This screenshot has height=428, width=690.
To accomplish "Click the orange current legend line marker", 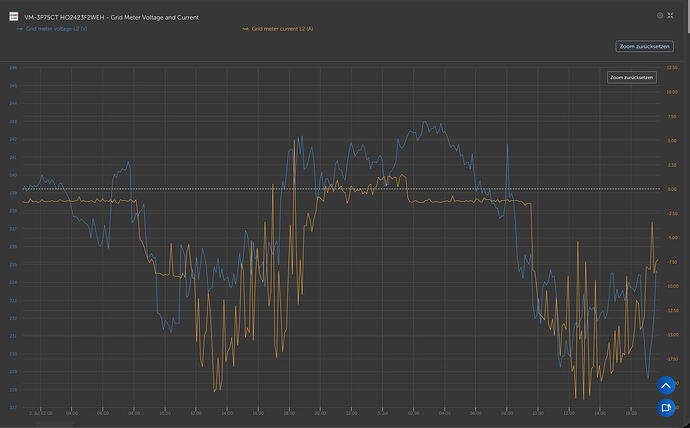I will click(x=245, y=29).
